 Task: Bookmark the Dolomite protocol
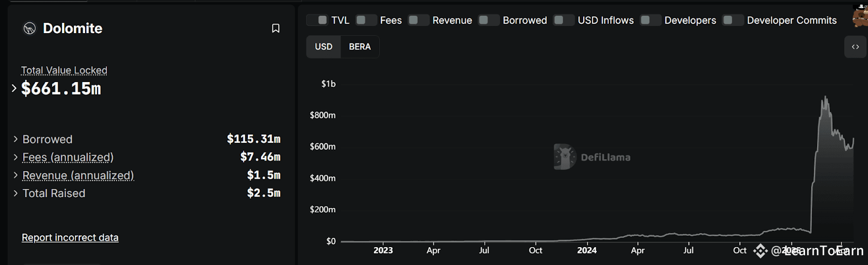[276, 28]
